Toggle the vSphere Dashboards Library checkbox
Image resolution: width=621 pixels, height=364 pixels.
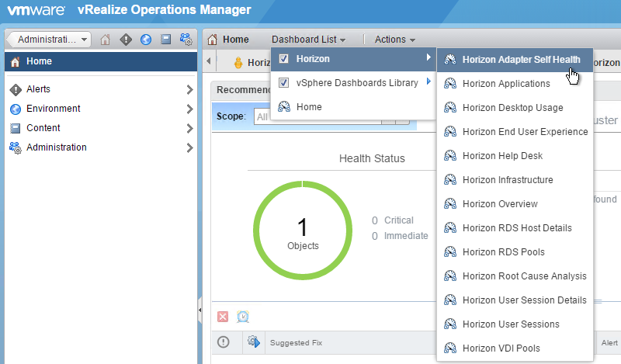point(283,82)
